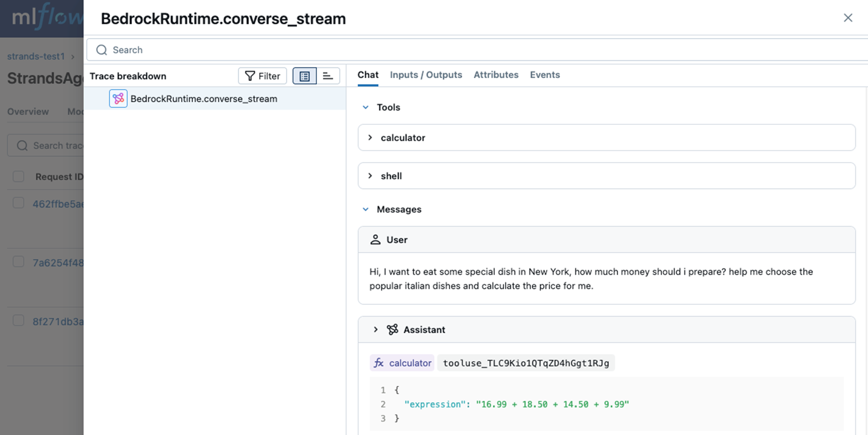Click the span type icon beside BedrockRuntime.converse_stream
The image size is (868, 435).
pos(118,99)
